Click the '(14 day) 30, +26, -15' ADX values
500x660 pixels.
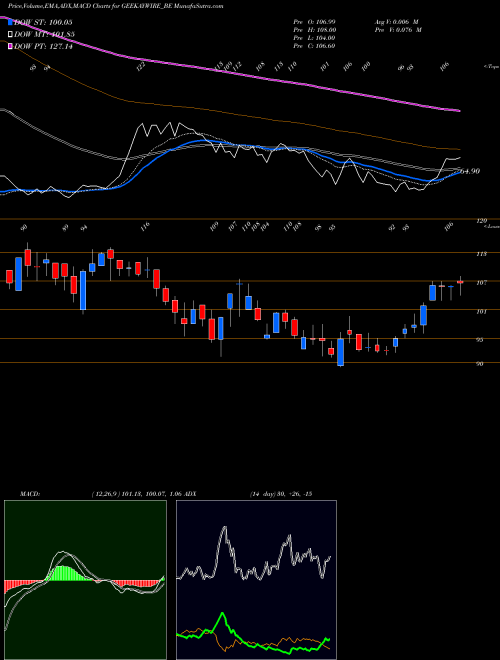pos(281,494)
